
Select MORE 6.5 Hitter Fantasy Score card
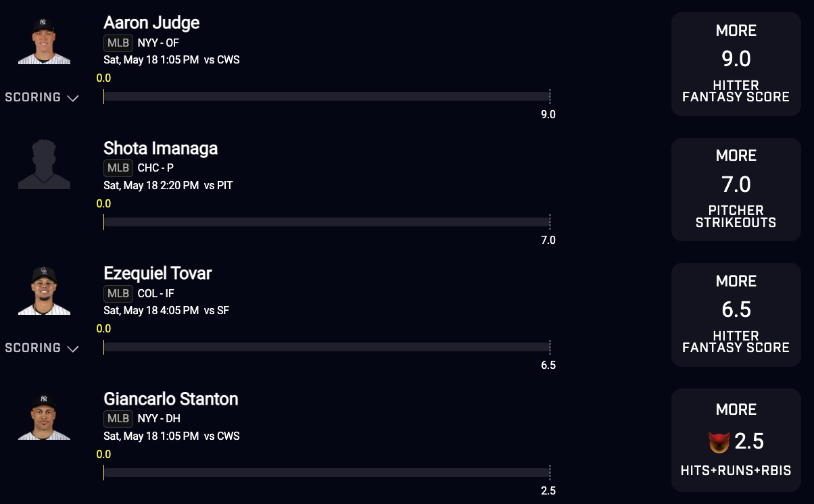tap(736, 315)
